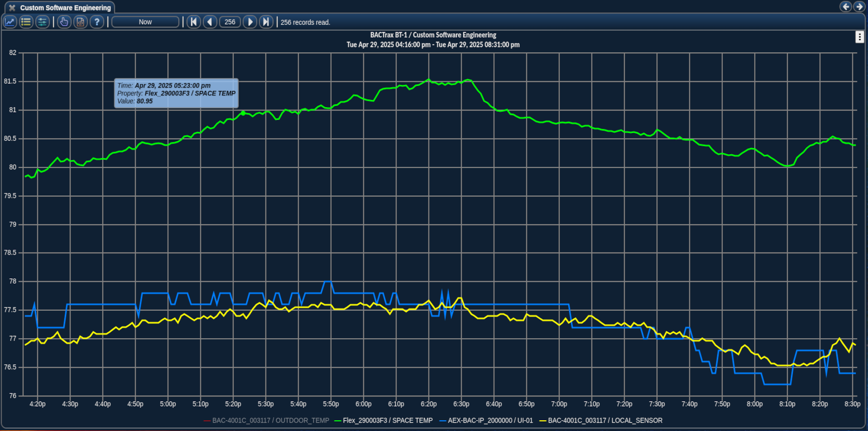The image size is (868, 431).
Task: Go to the previous records page
Action: pos(210,22)
